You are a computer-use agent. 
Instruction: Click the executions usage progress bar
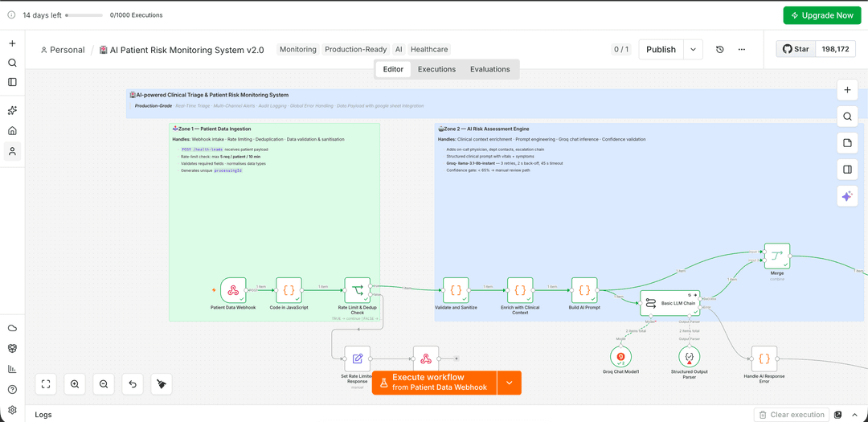[84, 15]
